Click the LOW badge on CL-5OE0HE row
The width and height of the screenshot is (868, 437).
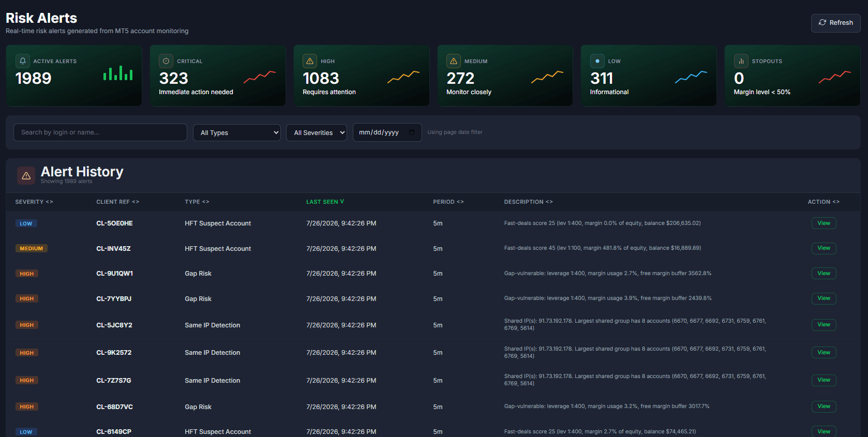(x=26, y=223)
